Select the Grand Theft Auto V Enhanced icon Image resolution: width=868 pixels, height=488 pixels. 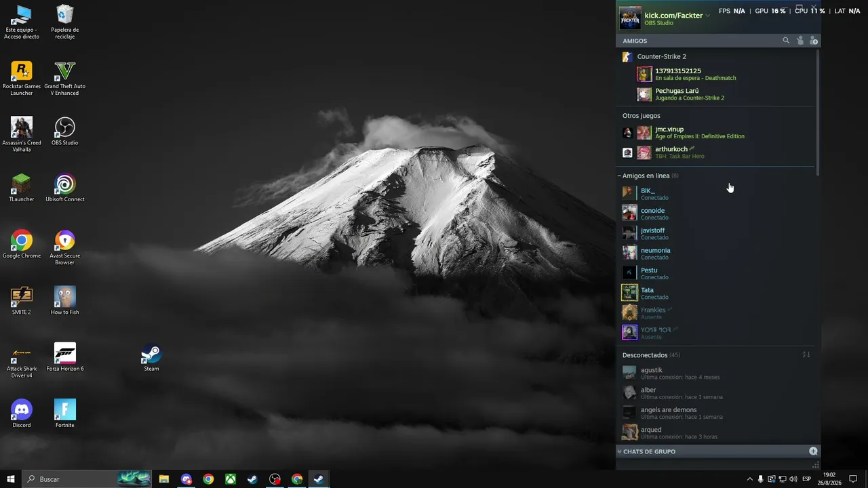click(x=65, y=79)
